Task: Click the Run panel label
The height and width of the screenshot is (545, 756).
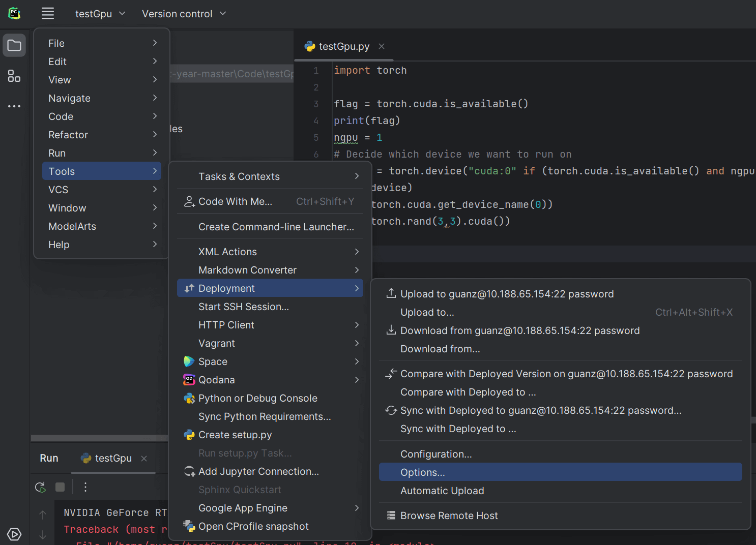Action: 49,458
